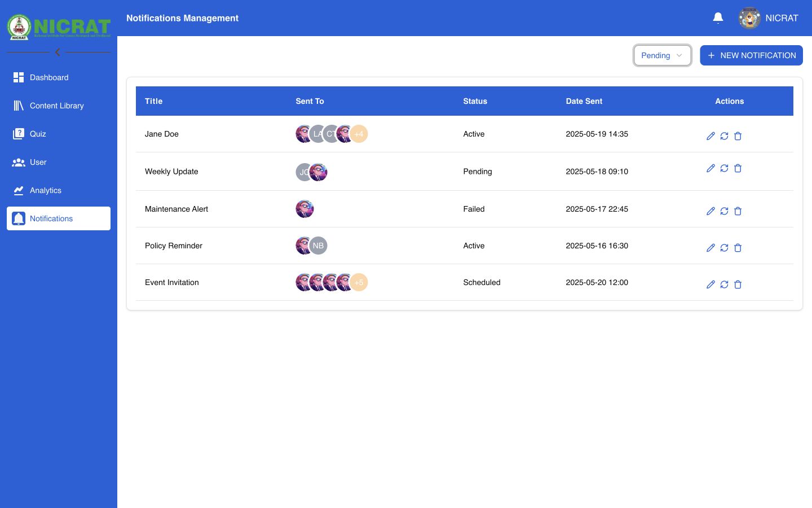Click the recipient avatar in Maintenance Alert row
Screen dimensions: 812x508
(305, 209)
